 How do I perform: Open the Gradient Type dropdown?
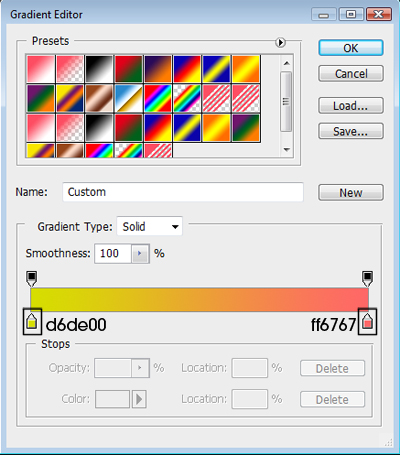click(x=149, y=226)
